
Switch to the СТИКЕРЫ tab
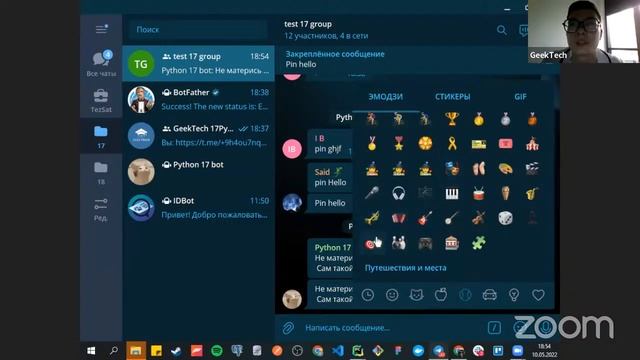[x=452, y=97]
